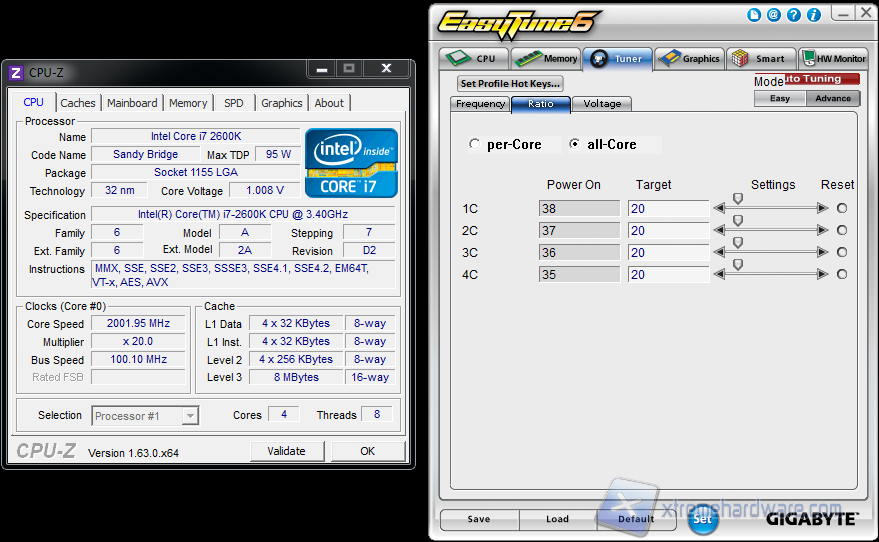Click Set Profile Hot Keys button
The image size is (879, 542).
click(510, 84)
